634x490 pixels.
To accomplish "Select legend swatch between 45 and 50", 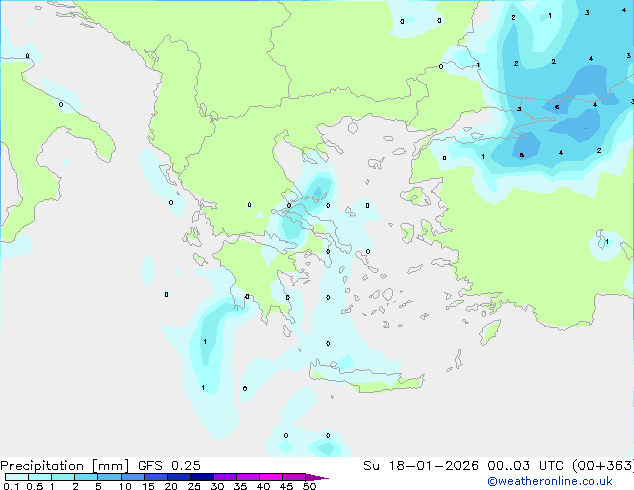I will point(294,477).
